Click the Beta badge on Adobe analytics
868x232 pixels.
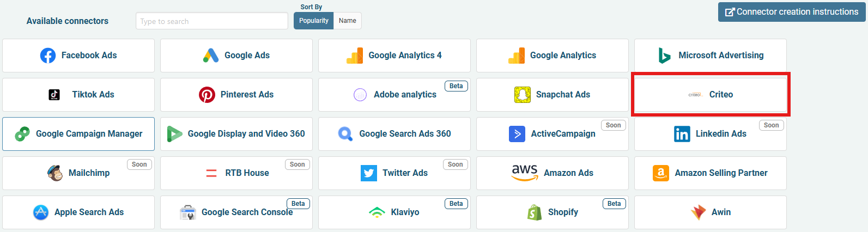(x=456, y=86)
